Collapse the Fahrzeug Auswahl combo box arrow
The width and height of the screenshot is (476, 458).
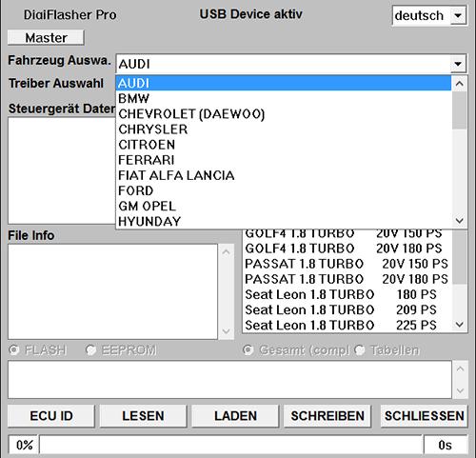coord(458,64)
